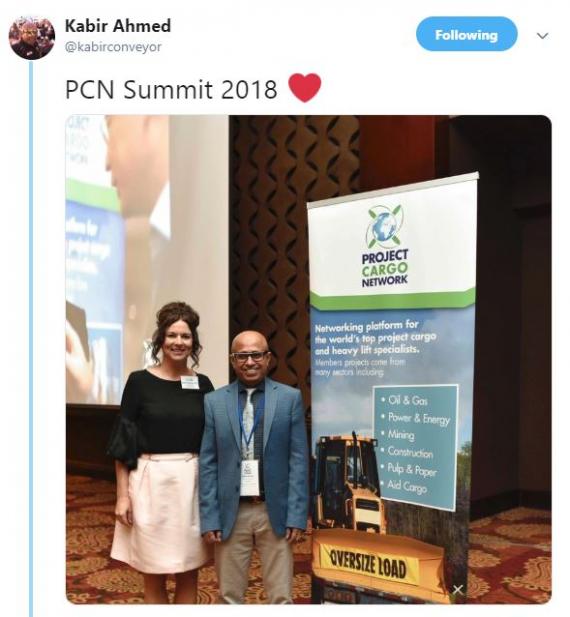Click the Project Cargo Network globe logo

click(x=384, y=227)
